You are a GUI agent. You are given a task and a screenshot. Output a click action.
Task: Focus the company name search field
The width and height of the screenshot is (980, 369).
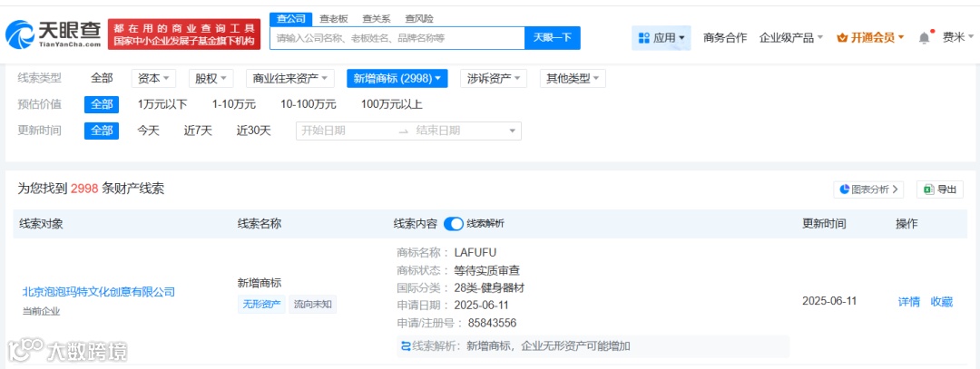click(x=397, y=37)
